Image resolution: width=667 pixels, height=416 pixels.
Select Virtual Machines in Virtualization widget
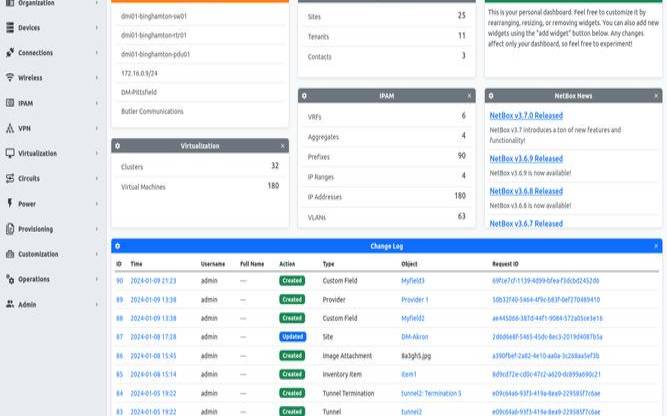click(x=144, y=186)
